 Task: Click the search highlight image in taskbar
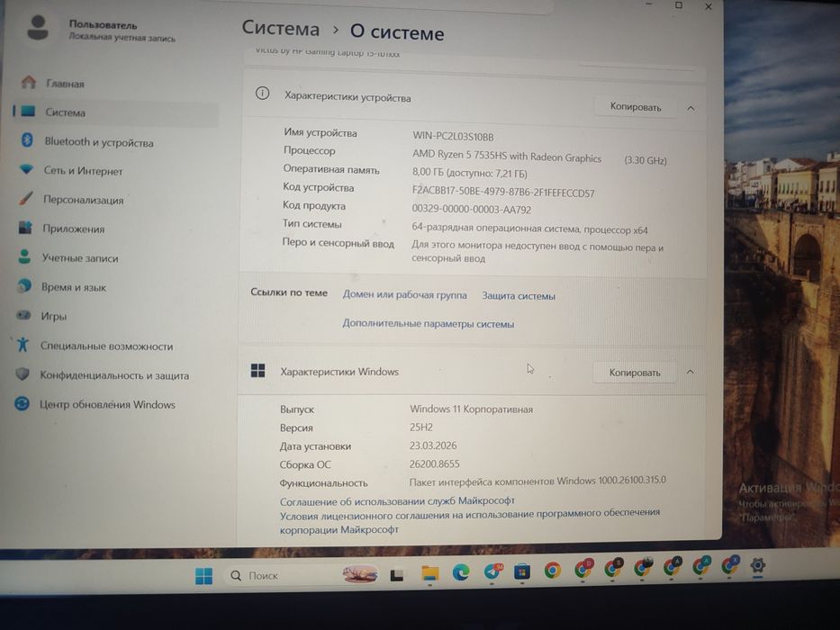coord(360,575)
